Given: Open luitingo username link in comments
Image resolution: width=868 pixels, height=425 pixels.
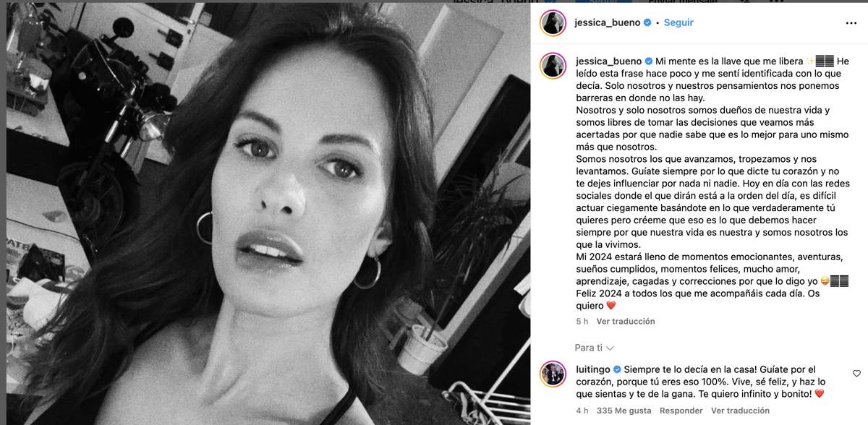Looking at the screenshot, I should pyautogui.click(x=592, y=369).
